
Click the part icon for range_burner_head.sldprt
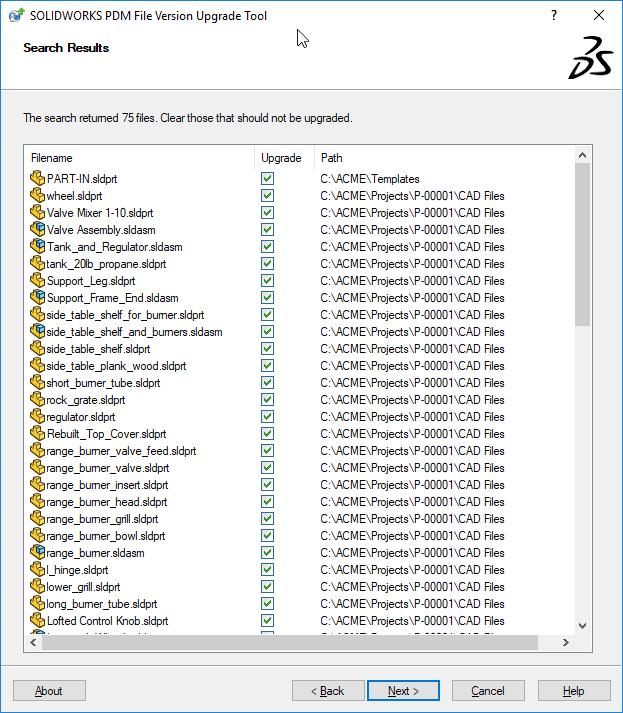(x=37, y=501)
